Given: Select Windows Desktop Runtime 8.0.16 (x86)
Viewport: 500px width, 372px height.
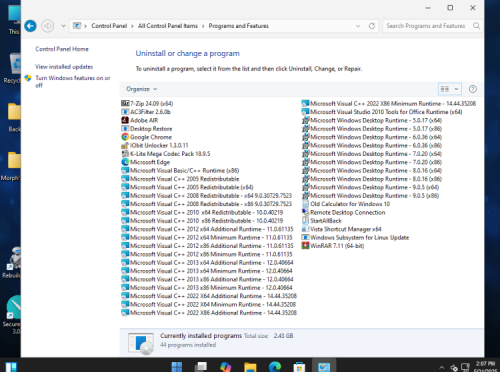Looking at the screenshot, I should pyautogui.click(x=372, y=179).
